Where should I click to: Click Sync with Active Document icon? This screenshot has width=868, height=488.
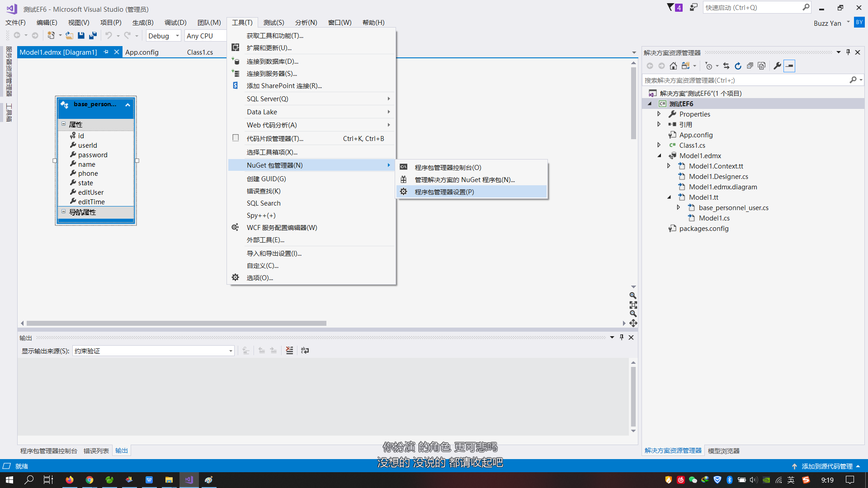(726, 66)
